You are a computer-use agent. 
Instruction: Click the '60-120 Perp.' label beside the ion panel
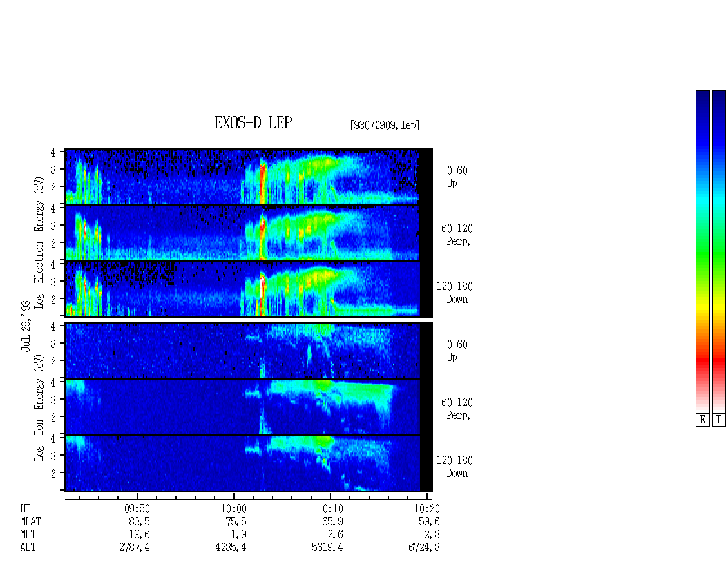[457, 409]
